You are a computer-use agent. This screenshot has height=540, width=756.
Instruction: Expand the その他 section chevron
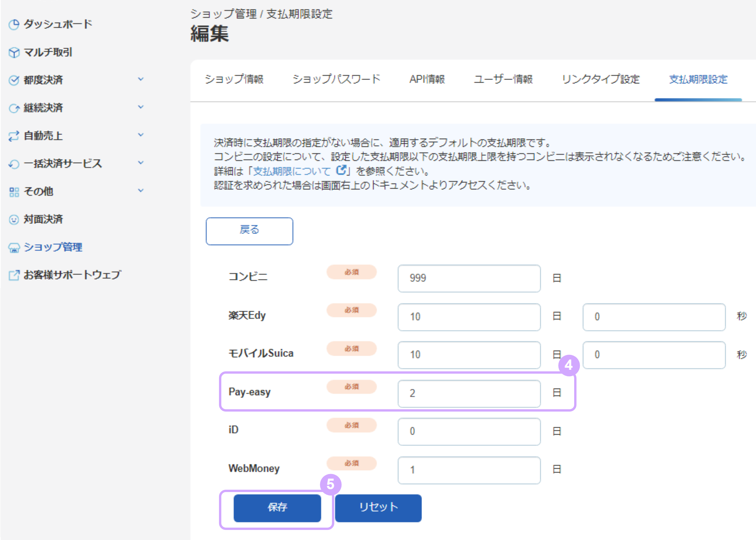pyautogui.click(x=141, y=190)
